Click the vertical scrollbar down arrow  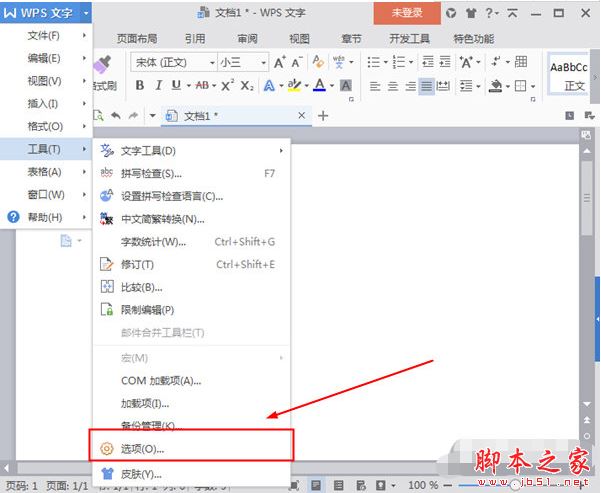pyautogui.click(x=586, y=404)
